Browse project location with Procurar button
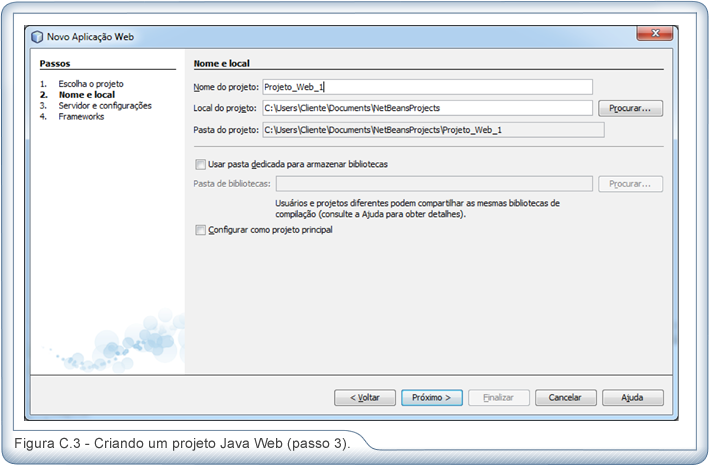The image size is (710, 466). [x=630, y=108]
